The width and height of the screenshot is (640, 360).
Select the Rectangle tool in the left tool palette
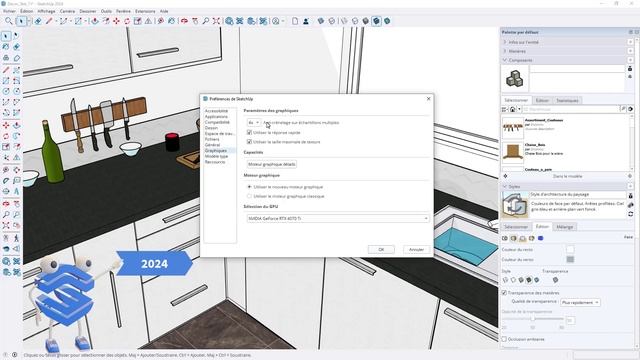(x=6, y=81)
